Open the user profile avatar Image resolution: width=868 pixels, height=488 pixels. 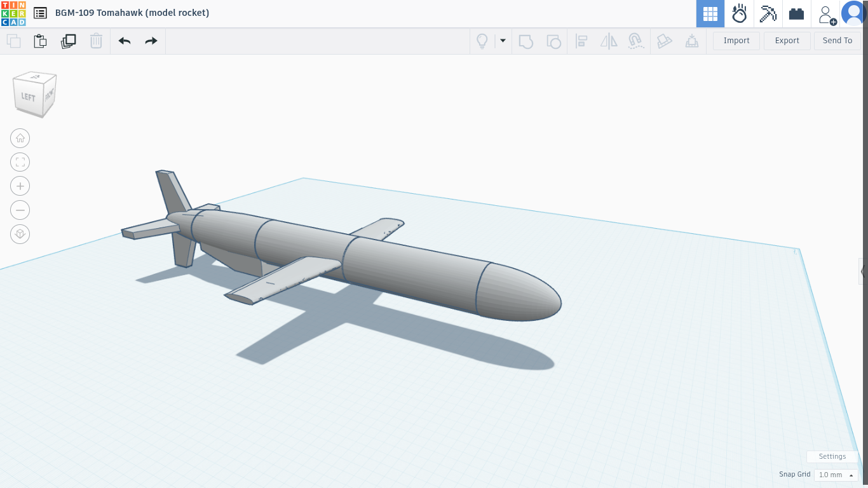click(x=854, y=13)
